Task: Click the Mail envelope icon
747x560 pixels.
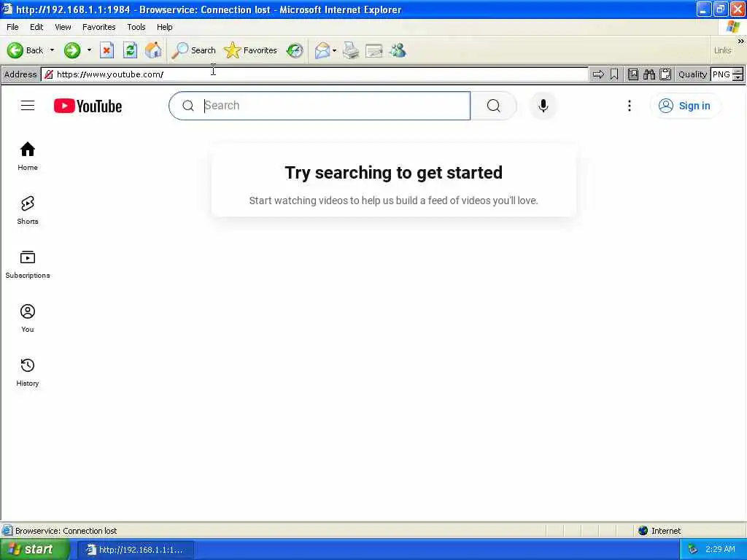Action: click(322, 50)
